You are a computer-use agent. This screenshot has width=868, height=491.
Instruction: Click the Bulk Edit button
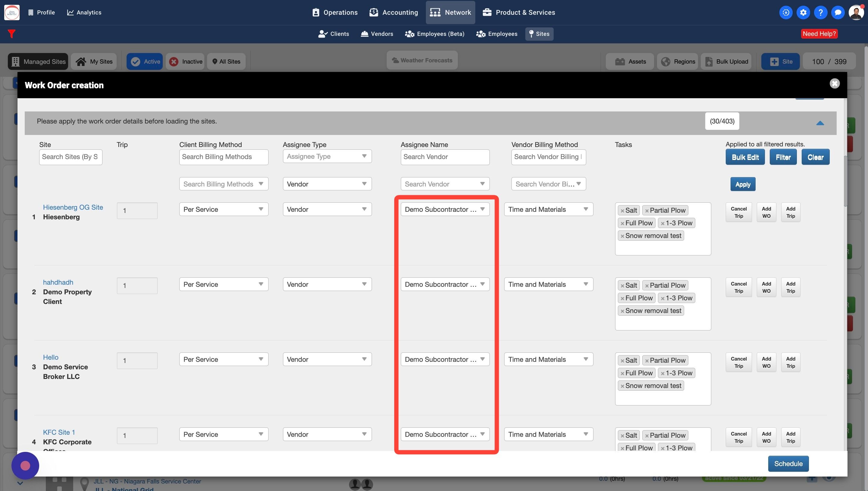tap(745, 157)
